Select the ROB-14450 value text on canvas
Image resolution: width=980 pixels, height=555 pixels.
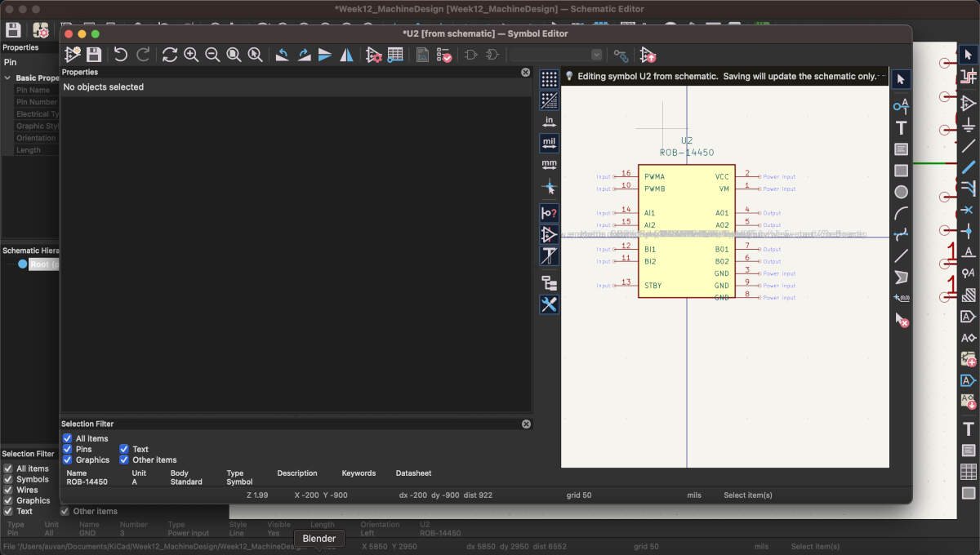coord(687,153)
